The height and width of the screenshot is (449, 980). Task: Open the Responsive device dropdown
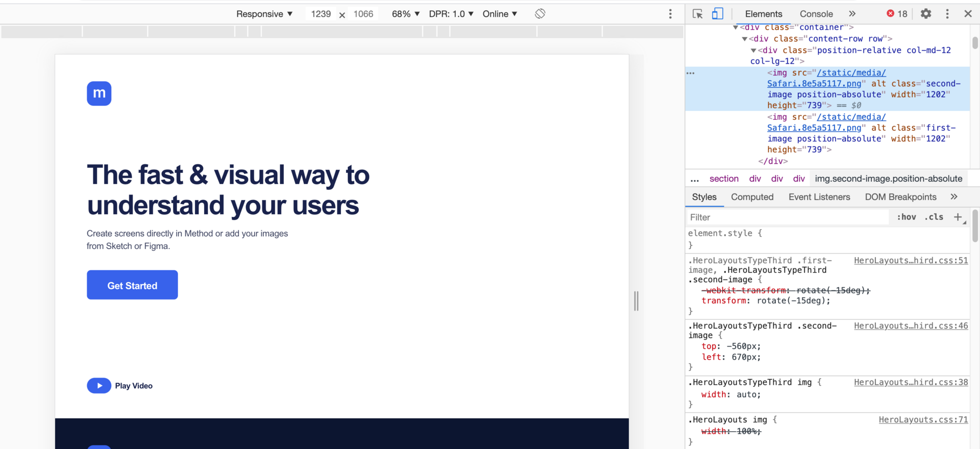click(264, 14)
